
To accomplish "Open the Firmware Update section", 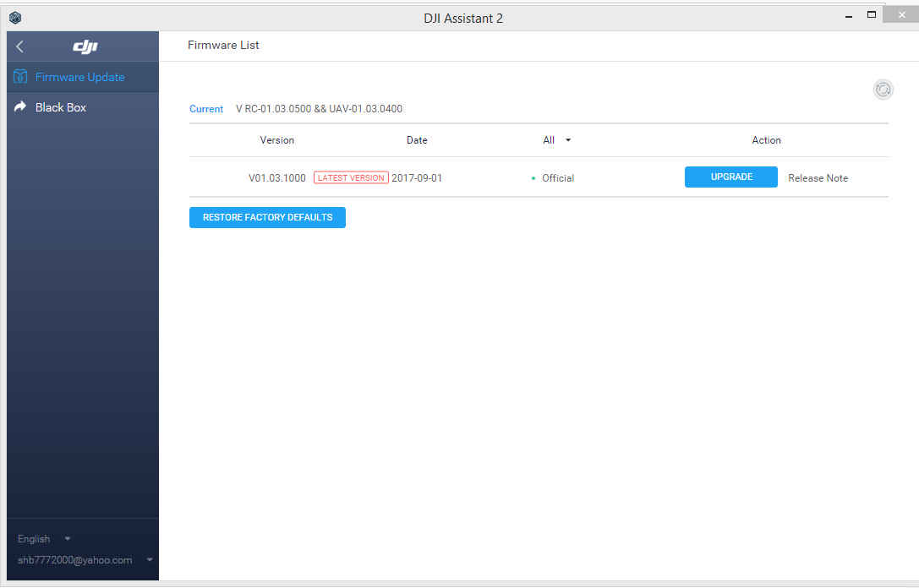I will click(x=83, y=77).
